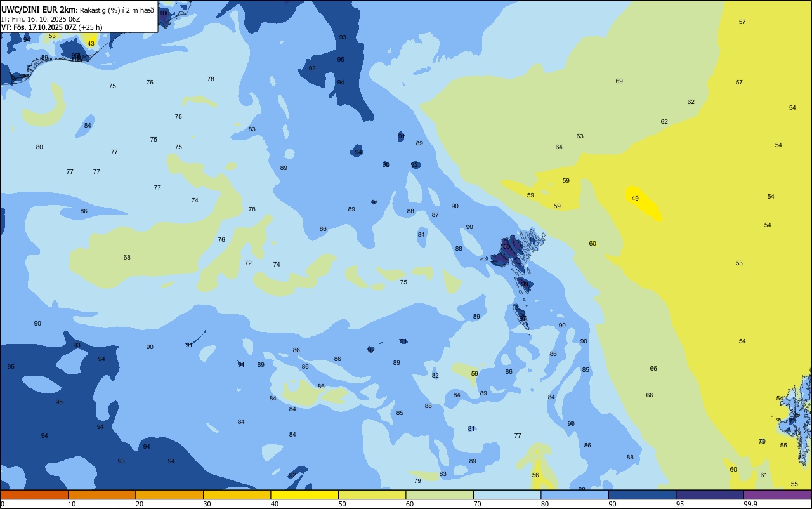Click the legend tick label '95'
Image resolution: width=812 pixels, height=509 pixels.
click(681, 504)
